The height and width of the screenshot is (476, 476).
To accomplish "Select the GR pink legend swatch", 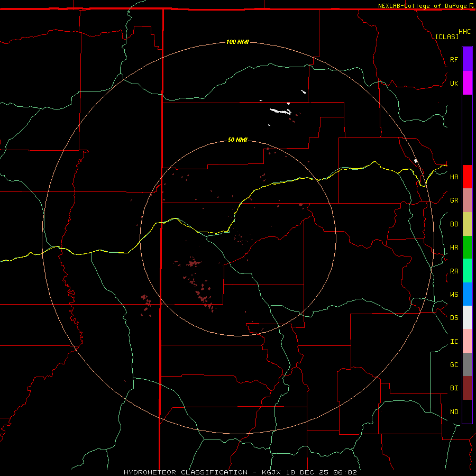I will (467, 200).
